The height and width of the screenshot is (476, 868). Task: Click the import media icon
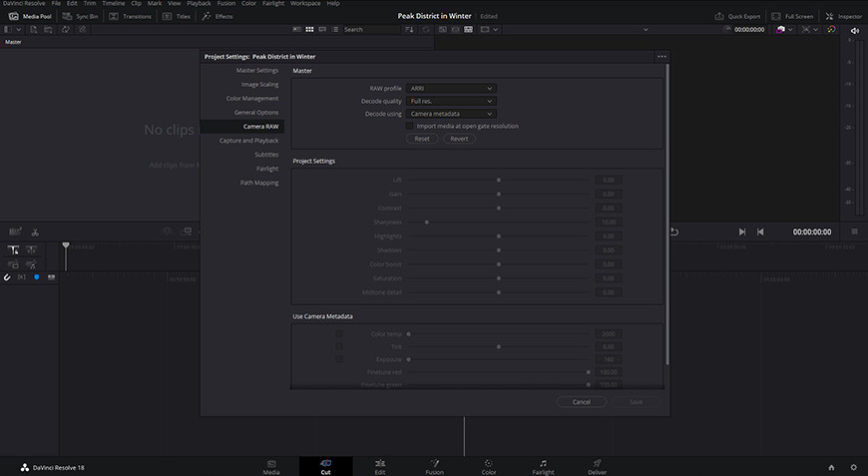34,29
